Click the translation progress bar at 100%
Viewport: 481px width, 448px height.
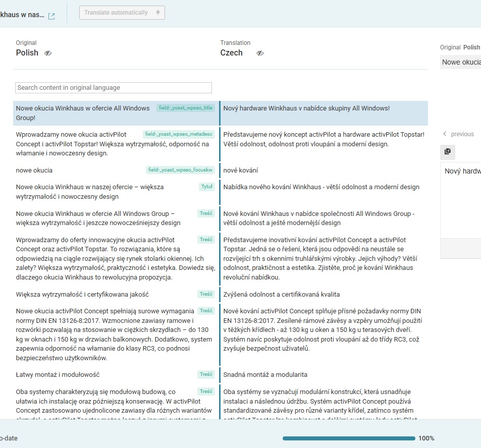(349, 438)
